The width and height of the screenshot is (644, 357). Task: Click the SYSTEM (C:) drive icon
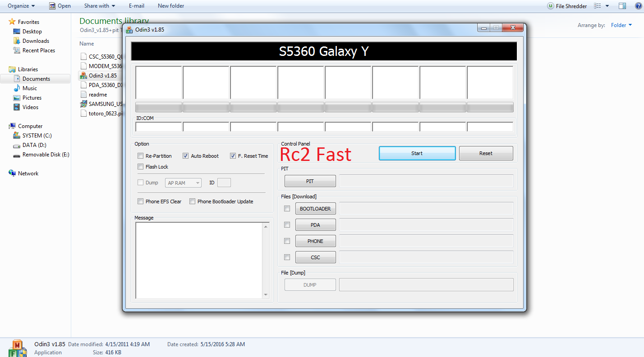click(x=17, y=136)
